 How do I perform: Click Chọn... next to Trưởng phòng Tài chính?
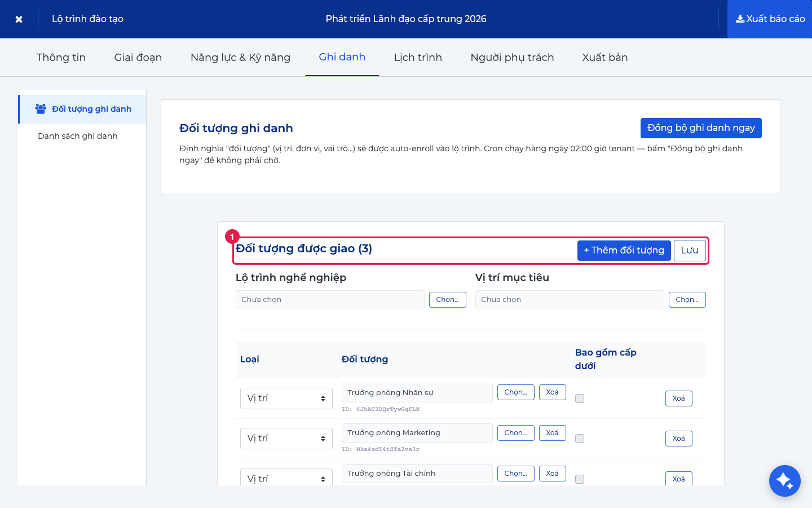(x=516, y=474)
